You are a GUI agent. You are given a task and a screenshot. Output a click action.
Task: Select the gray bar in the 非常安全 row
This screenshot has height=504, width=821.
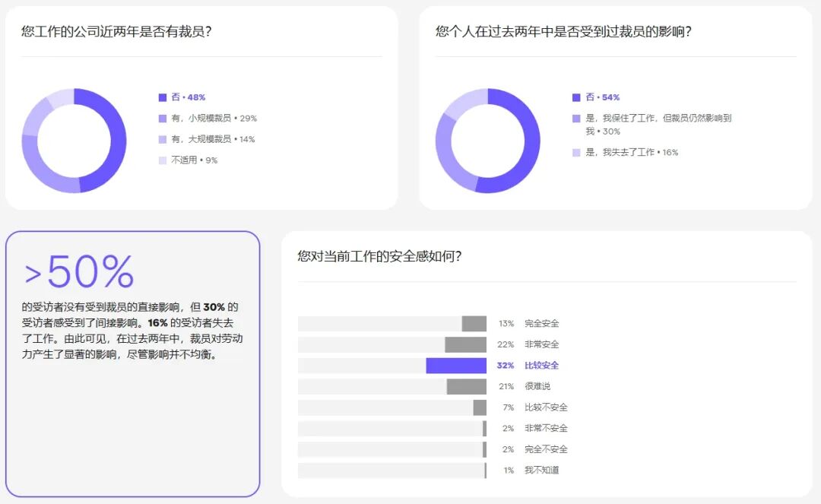466,344
